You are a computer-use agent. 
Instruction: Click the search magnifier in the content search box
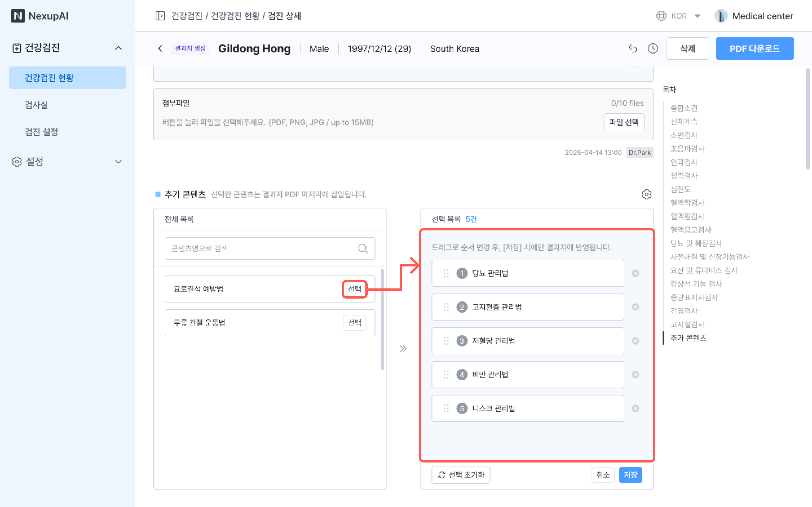click(x=363, y=248)
